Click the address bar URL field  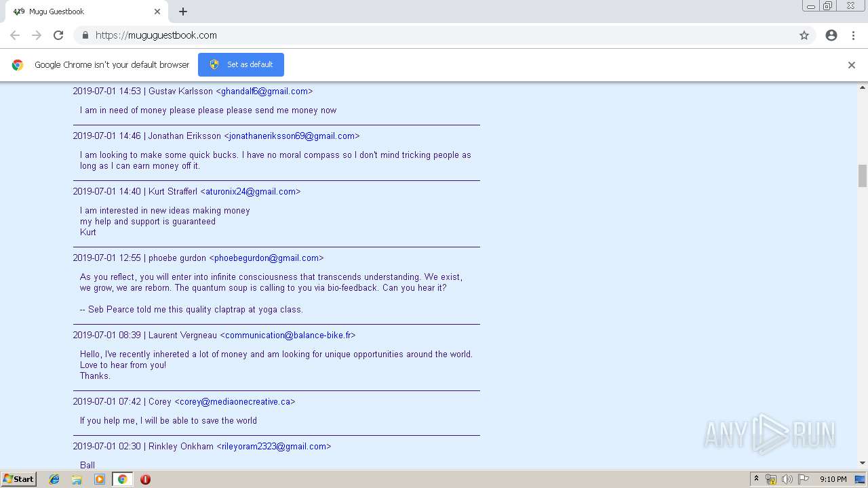click(x=434, y=35)
